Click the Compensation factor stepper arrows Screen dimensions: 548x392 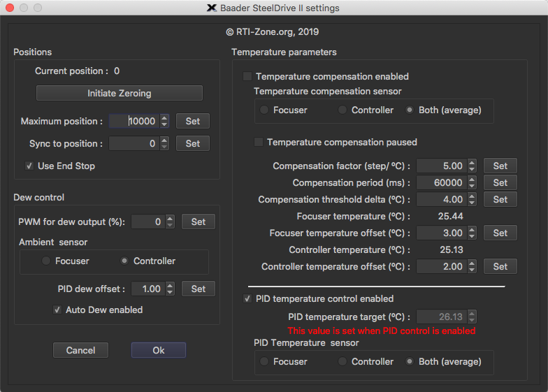[472, 166]
